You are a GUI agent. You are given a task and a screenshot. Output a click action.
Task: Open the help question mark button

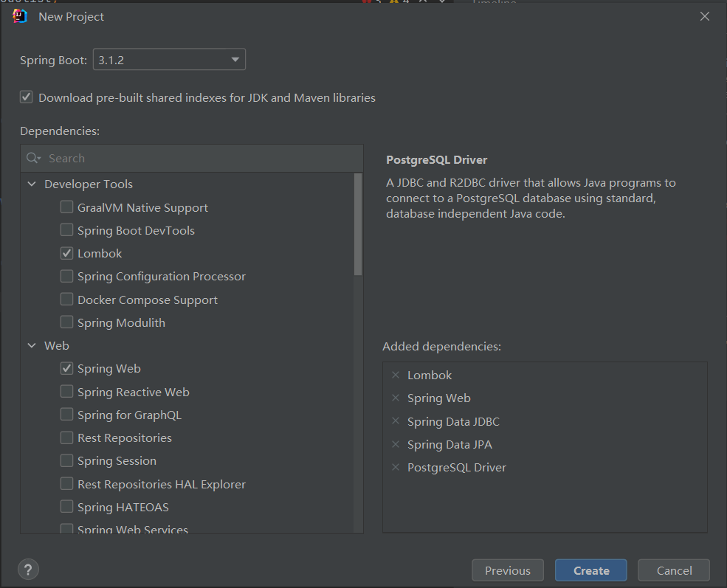(28, 570)
